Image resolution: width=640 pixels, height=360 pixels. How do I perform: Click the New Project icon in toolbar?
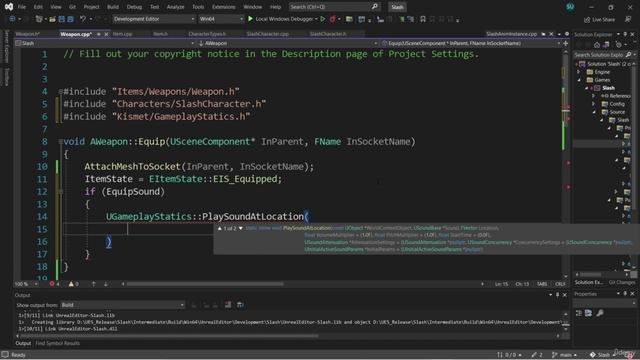39,19
